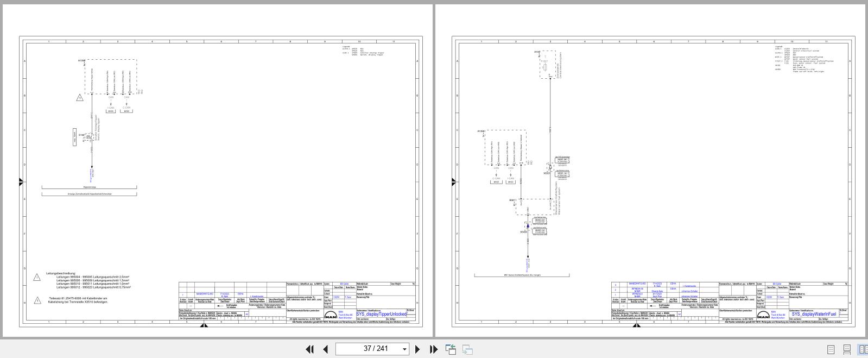The width and height of the screenshot is (868, 358).
Task: Go to the next page
Action: [x=417, y=349]
